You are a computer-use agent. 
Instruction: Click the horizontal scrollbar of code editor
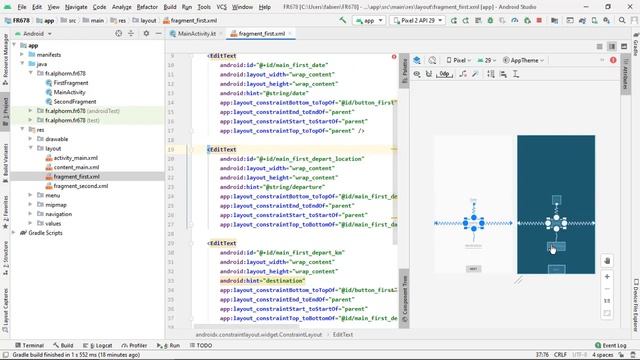point(247,326)
